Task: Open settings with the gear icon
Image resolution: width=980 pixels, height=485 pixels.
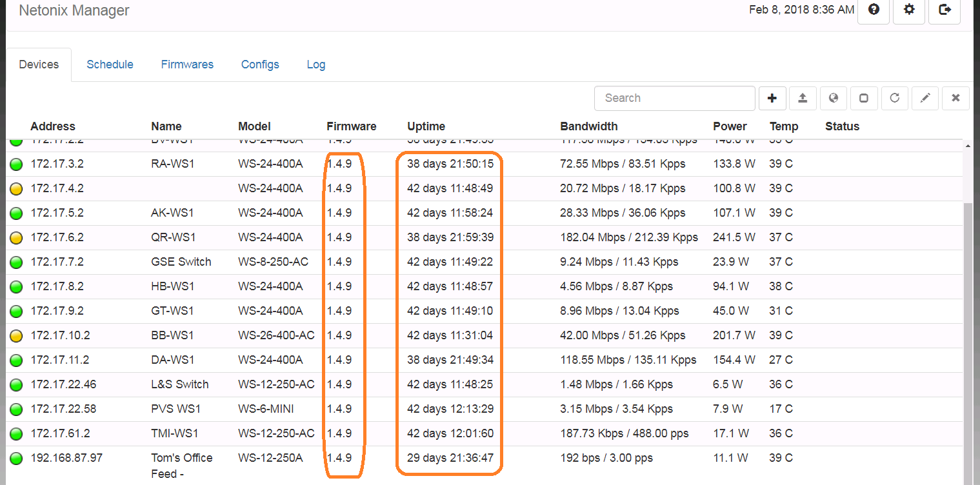Action: pyautogui.click(x=909, y=10)
